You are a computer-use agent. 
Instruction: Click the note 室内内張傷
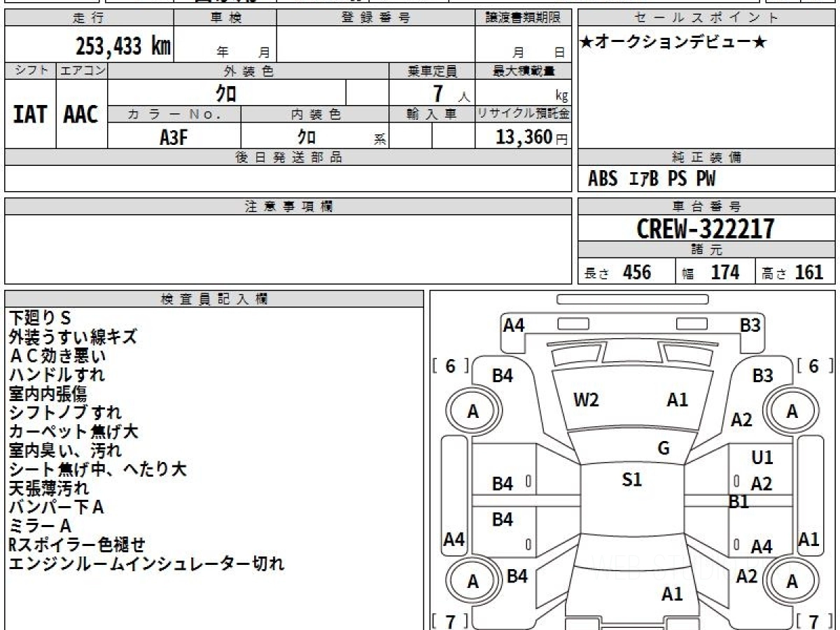point(48,393)
